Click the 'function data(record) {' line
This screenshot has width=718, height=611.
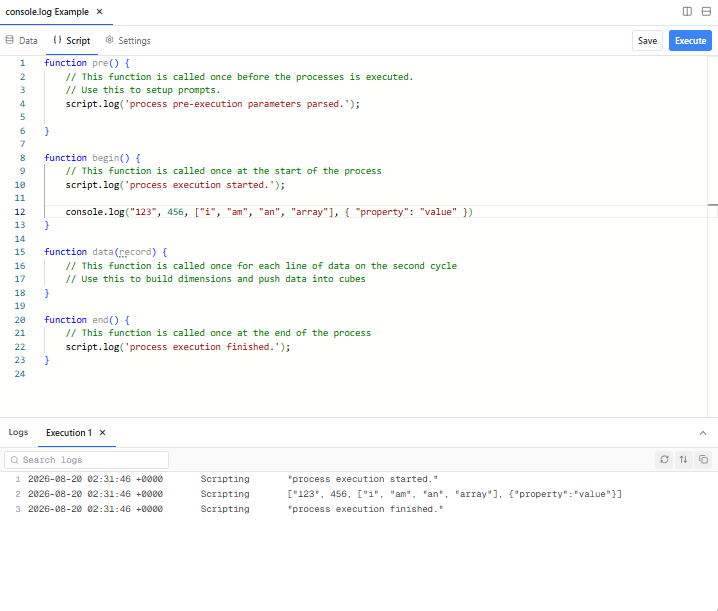coord(106,252)
